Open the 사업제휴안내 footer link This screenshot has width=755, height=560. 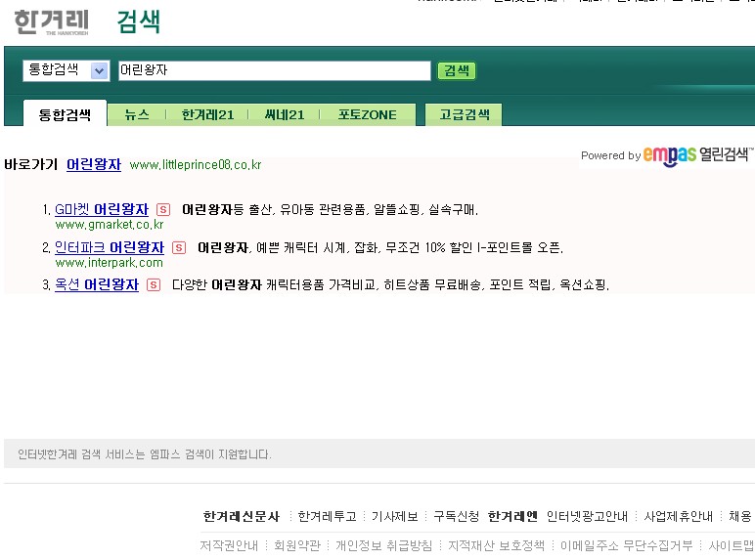[x=678, y=516]
